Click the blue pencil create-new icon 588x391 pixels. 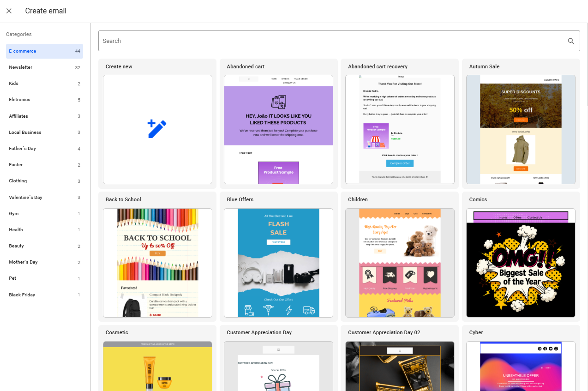[157, 129]
